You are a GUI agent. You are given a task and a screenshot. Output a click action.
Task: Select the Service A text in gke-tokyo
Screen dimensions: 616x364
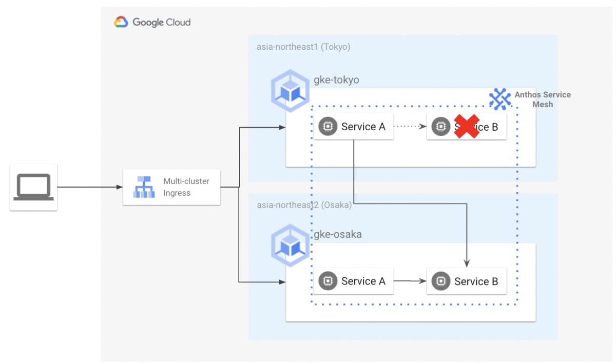coord(363,127)
